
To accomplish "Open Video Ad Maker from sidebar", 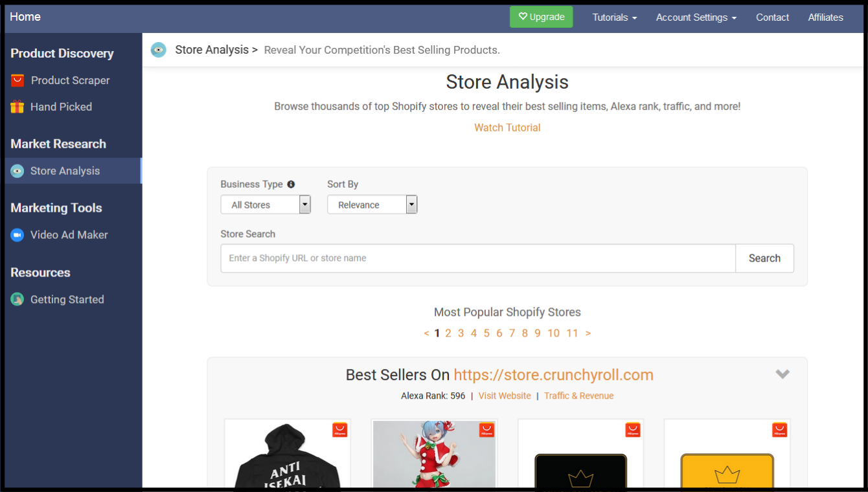I will [69, 235].
